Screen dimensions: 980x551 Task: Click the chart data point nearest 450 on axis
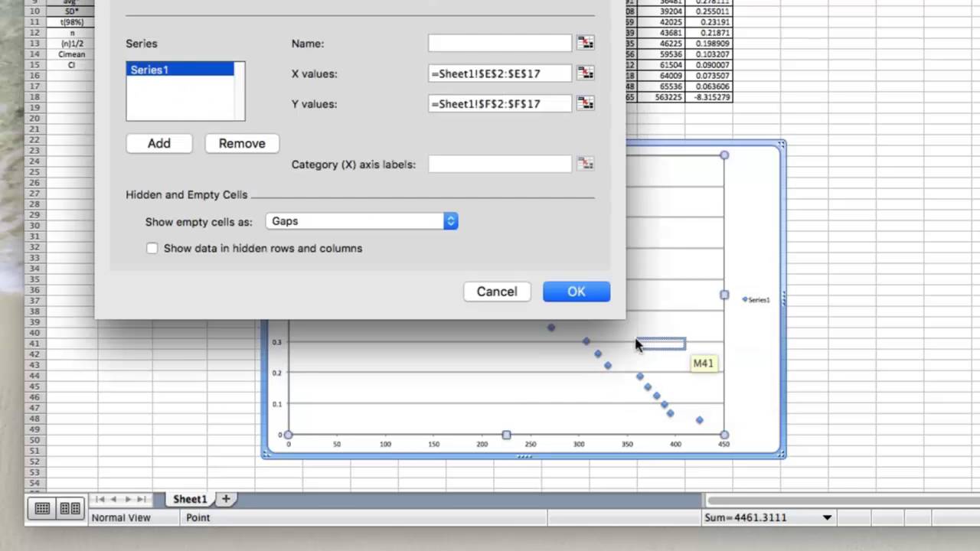699,420
